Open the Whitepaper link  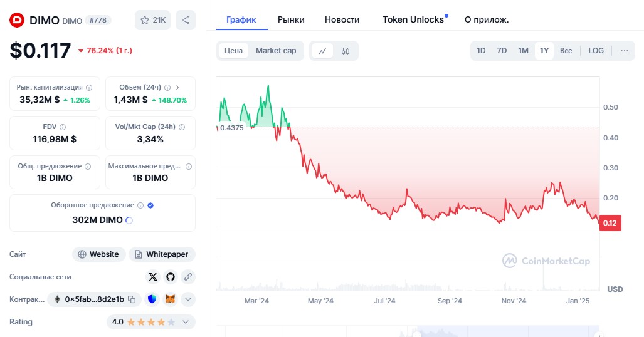[x=162, y=254]
